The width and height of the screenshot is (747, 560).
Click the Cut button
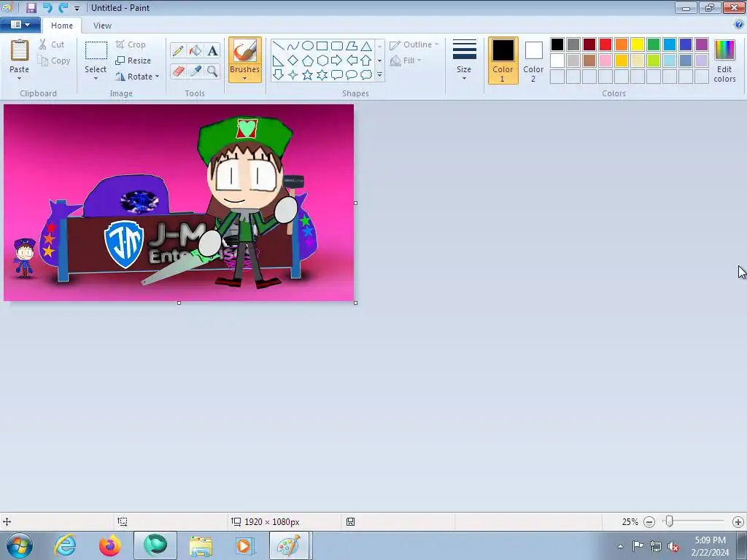(x=52, y=44)
